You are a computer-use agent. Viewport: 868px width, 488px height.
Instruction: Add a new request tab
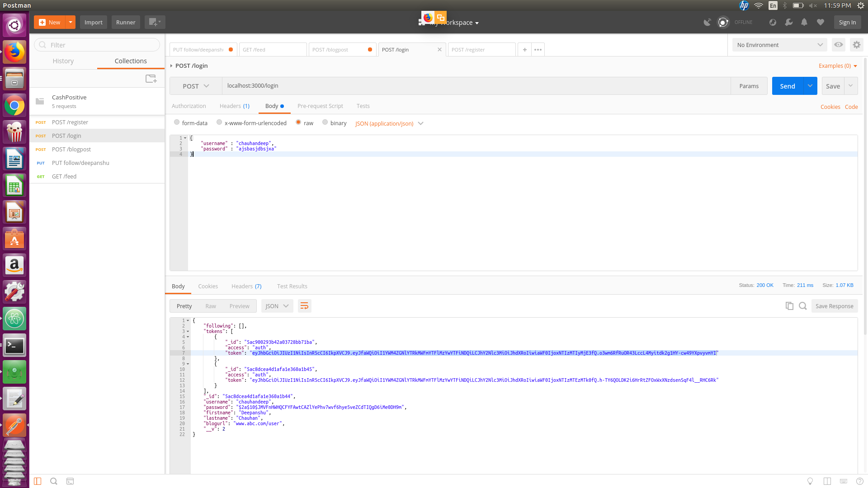(x=524, y=50)
